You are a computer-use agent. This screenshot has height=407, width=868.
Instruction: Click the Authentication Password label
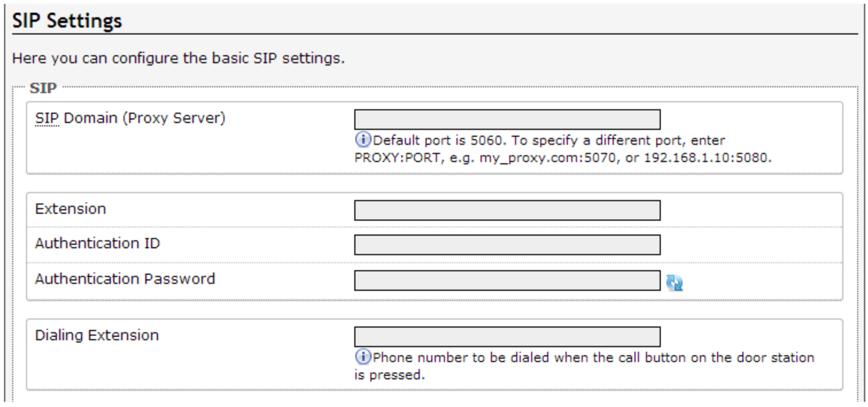[125, 279]
